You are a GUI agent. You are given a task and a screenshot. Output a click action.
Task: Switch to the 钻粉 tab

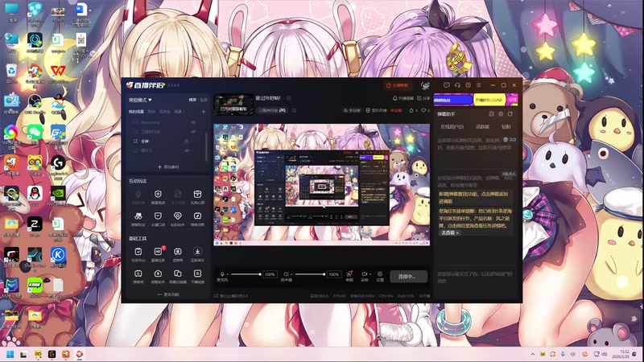(x=506, y=127)
